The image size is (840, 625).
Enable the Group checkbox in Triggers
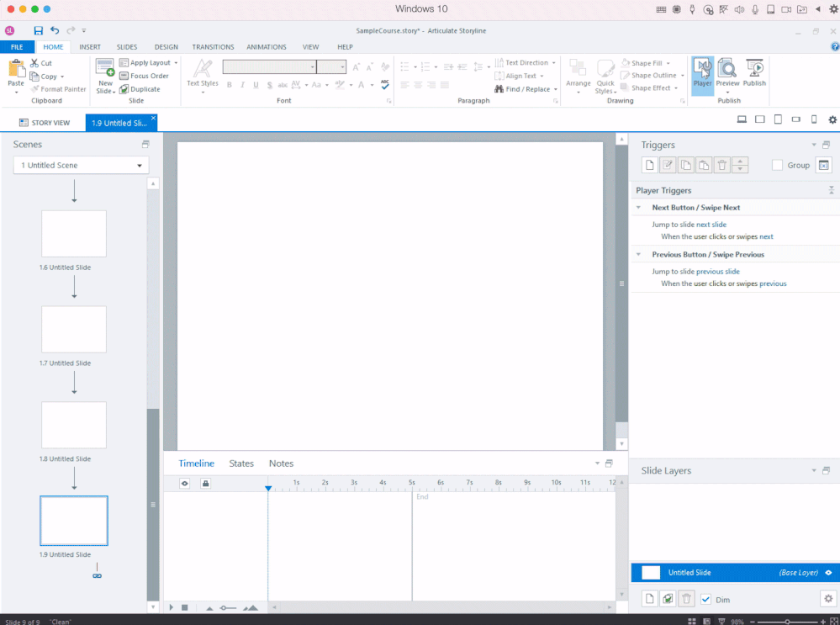pos(778,166)
